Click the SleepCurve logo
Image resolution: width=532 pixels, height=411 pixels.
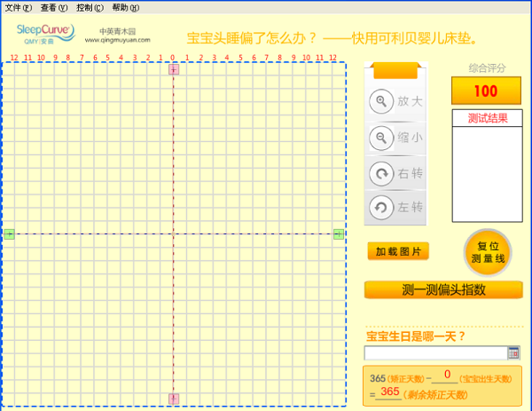[46, 34]
